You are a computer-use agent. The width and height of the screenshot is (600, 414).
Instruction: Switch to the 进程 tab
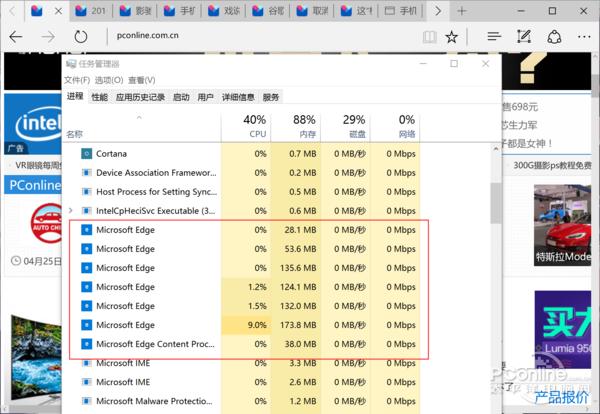point(75,96)
